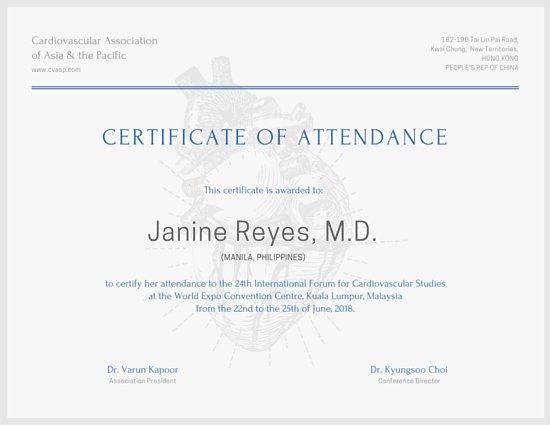The height and width of the screenshot is (425, 550).
Task: Select the Kwai Chung, New Territories line
Action: point(474,49)
